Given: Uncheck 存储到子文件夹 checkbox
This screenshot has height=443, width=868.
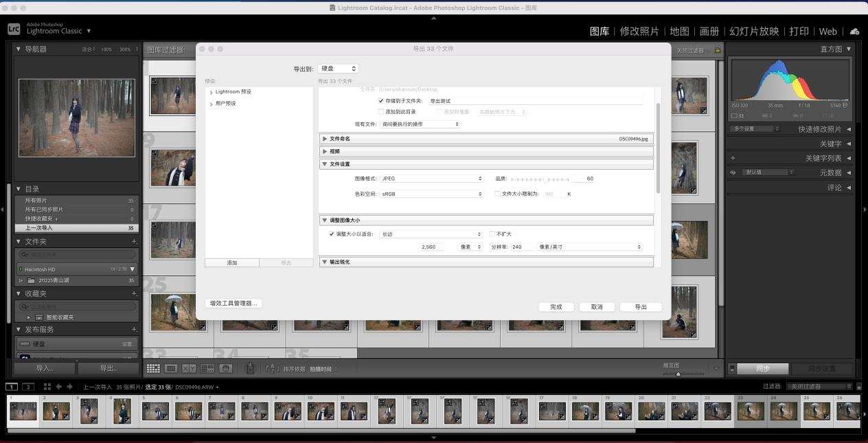Looking at the screenshot, I should (x=381, y=101).
